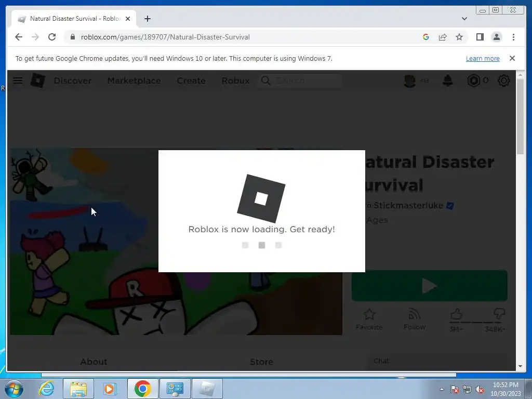Open the @Stickmasterluke creator link
The width and height of the screenshot is (532, 399).
(405, 206)
